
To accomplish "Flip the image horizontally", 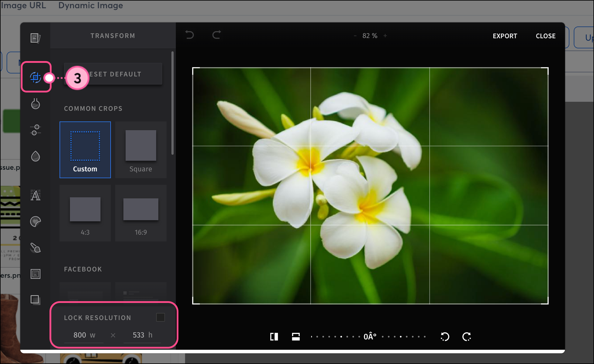I will pos(274,337).
